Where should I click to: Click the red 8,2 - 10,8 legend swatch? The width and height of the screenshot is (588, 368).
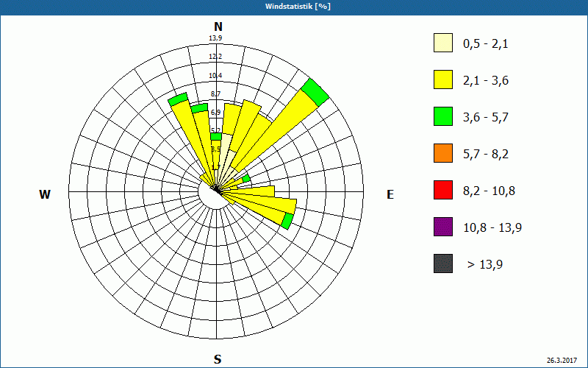pyautogui.click(x=443, y=190)
